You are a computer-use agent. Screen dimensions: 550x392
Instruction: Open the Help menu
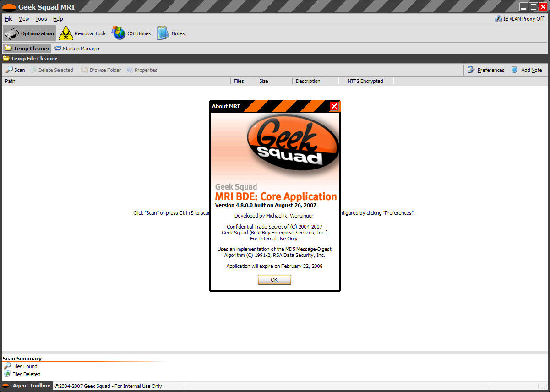pos(58,19)
